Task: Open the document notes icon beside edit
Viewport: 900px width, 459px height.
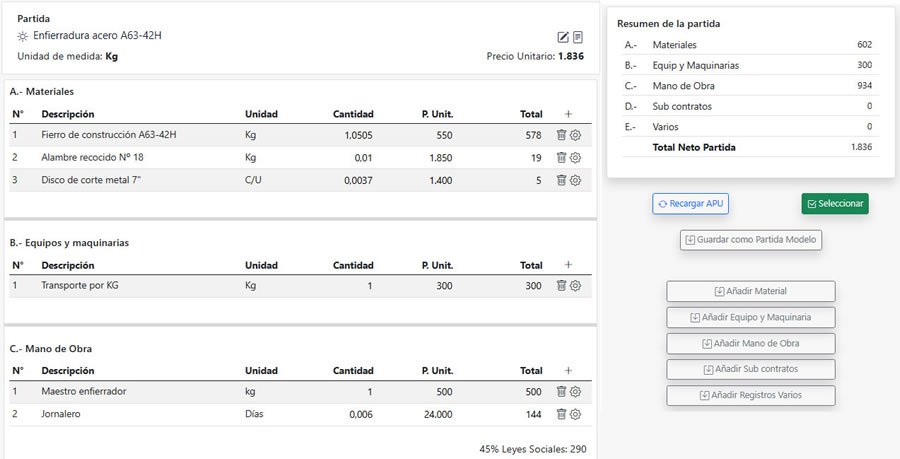Action: point(577,37)
